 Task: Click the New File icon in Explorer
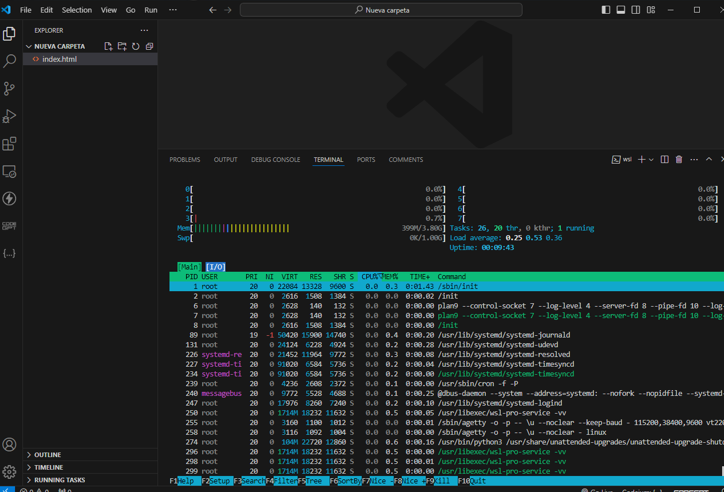[108, 46]
